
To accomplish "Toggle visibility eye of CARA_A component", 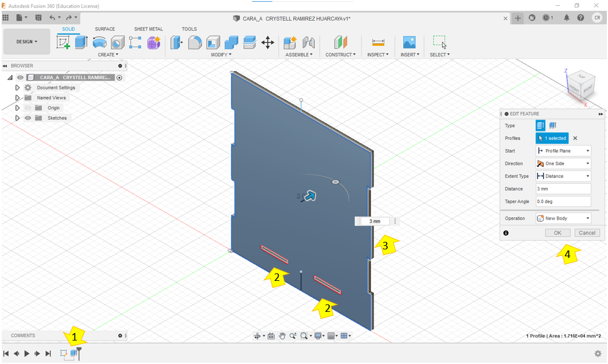I will (x=20, y=77).
